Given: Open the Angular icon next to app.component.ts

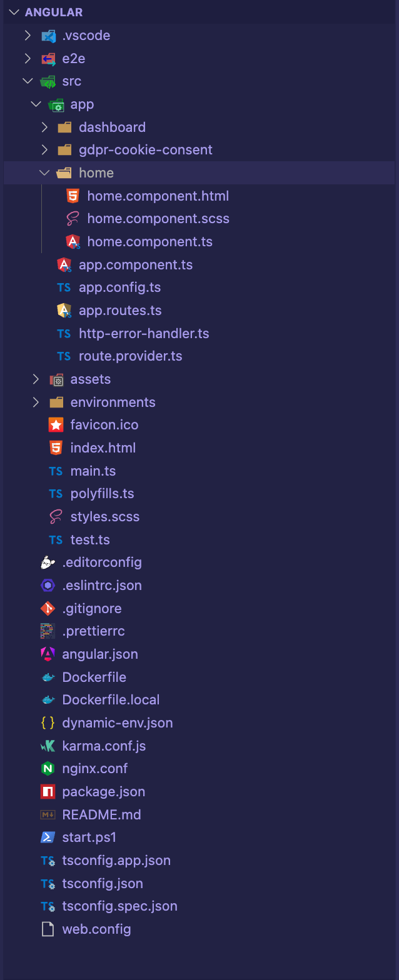Looking at the screenshot, I should tap(64, 264).
